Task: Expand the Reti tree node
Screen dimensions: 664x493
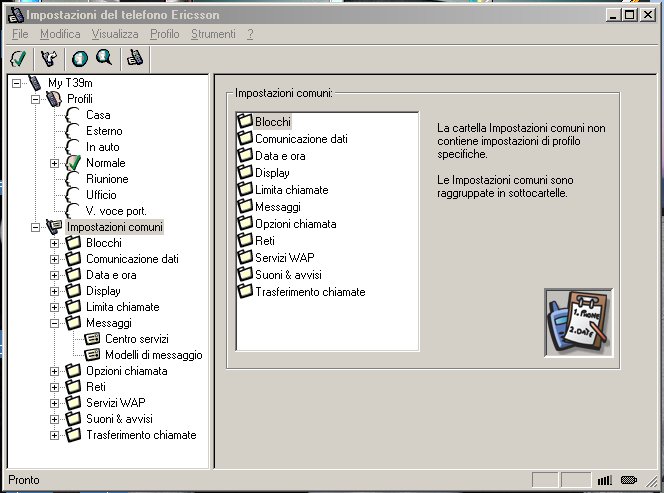Action: point(54,387)
